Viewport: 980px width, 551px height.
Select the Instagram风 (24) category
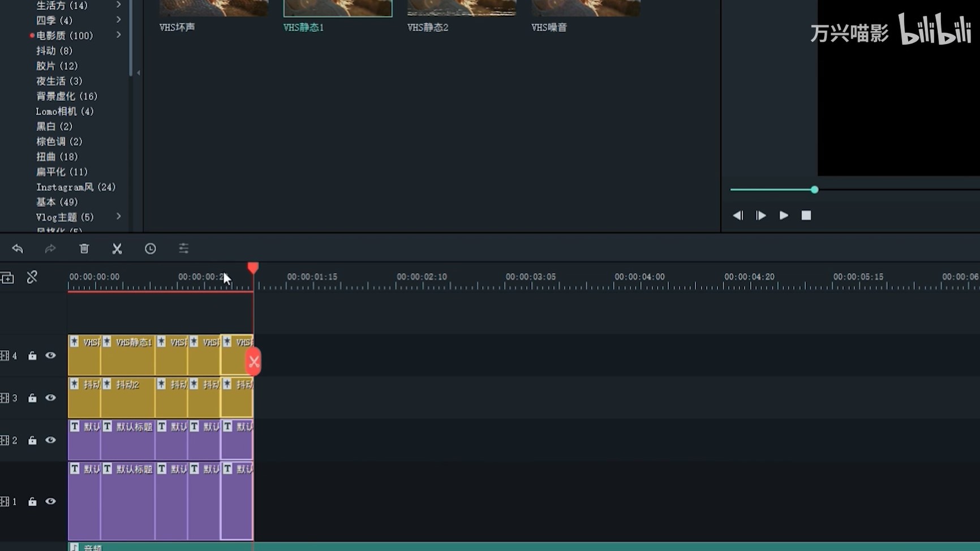76,187
